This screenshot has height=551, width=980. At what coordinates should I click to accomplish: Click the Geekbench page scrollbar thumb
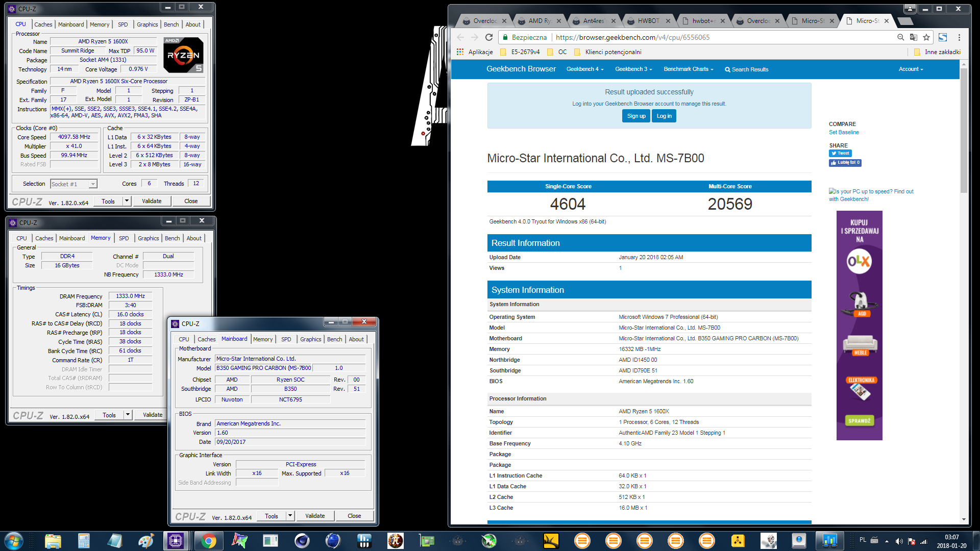(x=964, y=130)
